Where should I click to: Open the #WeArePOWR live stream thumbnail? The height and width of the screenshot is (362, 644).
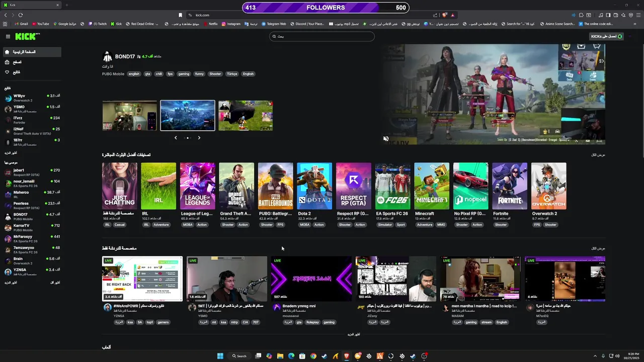(142, 279)
